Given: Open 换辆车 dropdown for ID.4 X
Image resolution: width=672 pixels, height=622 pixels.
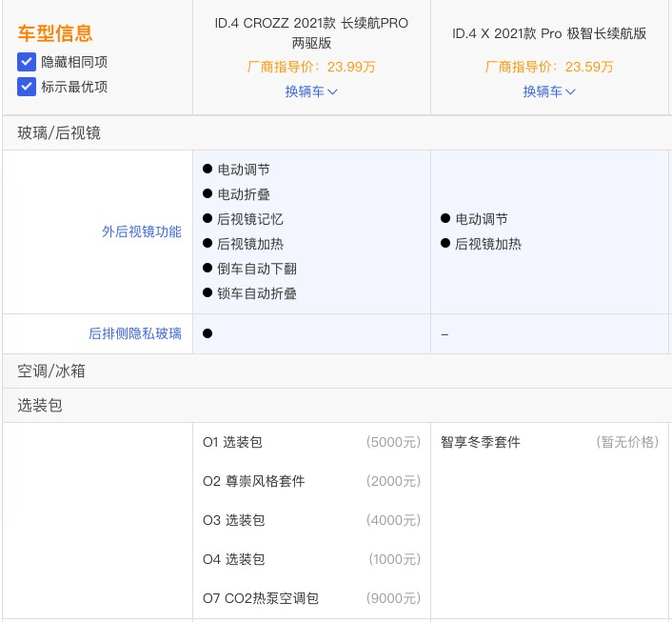Looking at the screenshot, I should 549,91.
